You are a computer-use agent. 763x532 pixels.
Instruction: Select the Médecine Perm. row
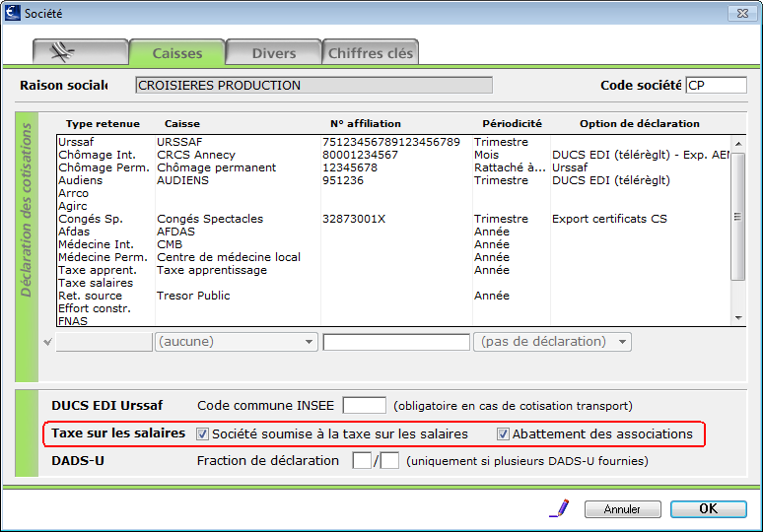[393, 257]
